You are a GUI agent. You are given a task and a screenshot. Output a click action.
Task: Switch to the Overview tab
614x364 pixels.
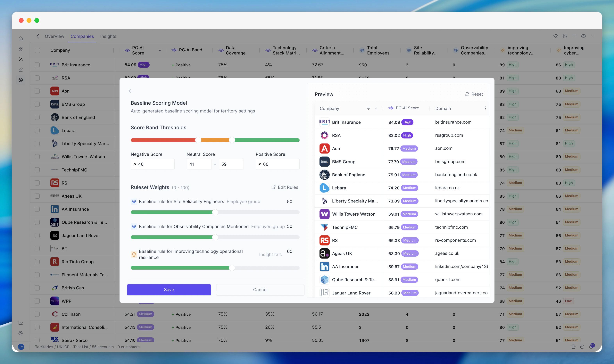tap(54, 36)
